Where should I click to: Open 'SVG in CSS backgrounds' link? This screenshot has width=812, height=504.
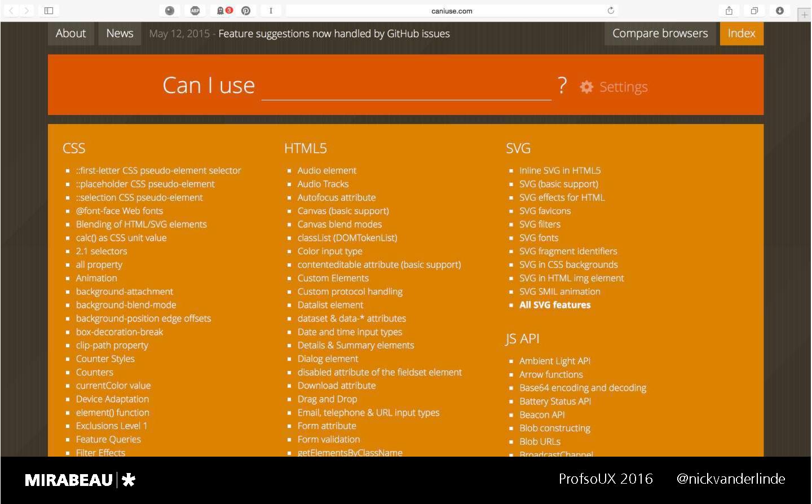pos(568,265)
